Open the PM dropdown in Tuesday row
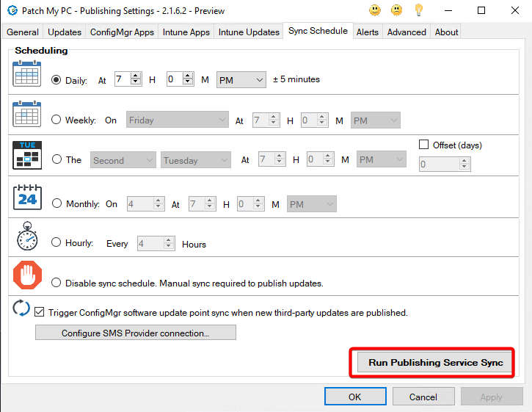This screenshot has width=532, height=412. pyautogui.click(x=382, y=159)
